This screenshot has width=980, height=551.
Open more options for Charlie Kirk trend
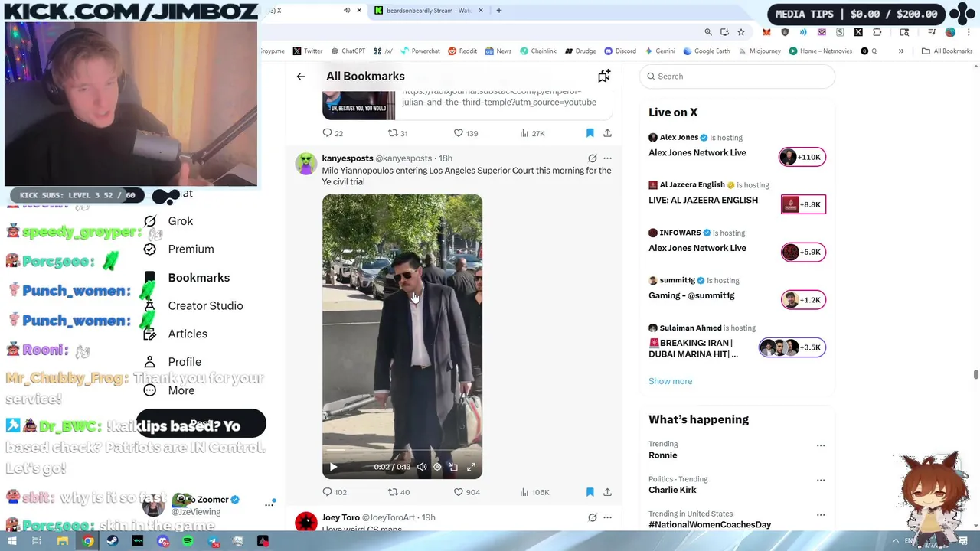pyautogui.click(x=821, y=481)
